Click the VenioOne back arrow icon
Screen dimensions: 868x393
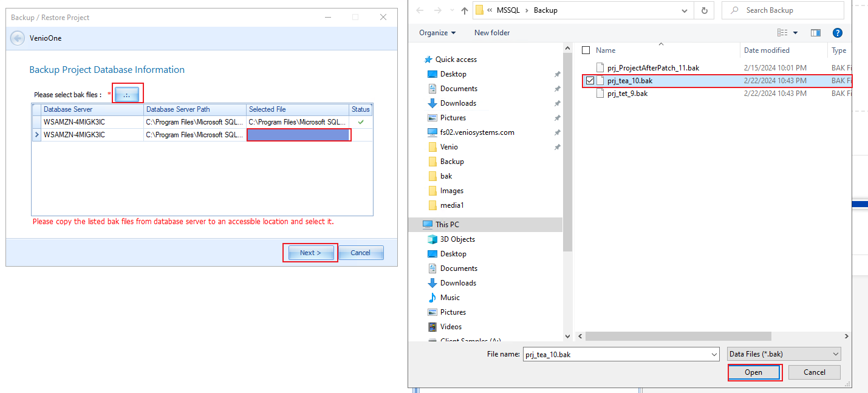pyautogui.click(x=18, y=38)
